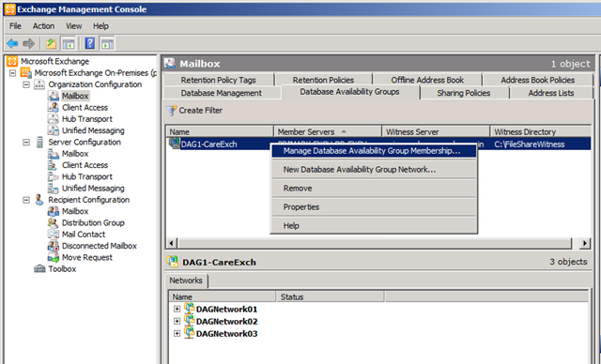Click the Toolbox icon in tree
601x364 pixels.
[x=39, y=268]
